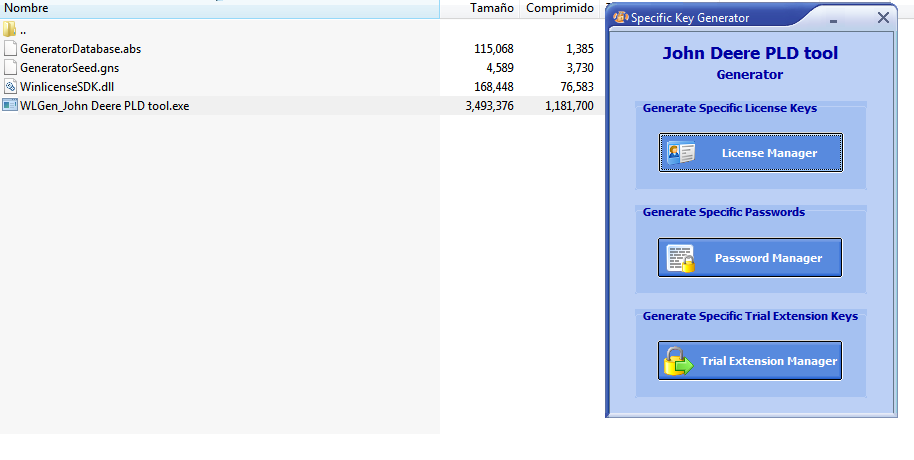Image resolution: width=914 pixels, height=460 pixels.
Task: Minimize the Specific Key Generator window
Action: click(x=834, y=22)
